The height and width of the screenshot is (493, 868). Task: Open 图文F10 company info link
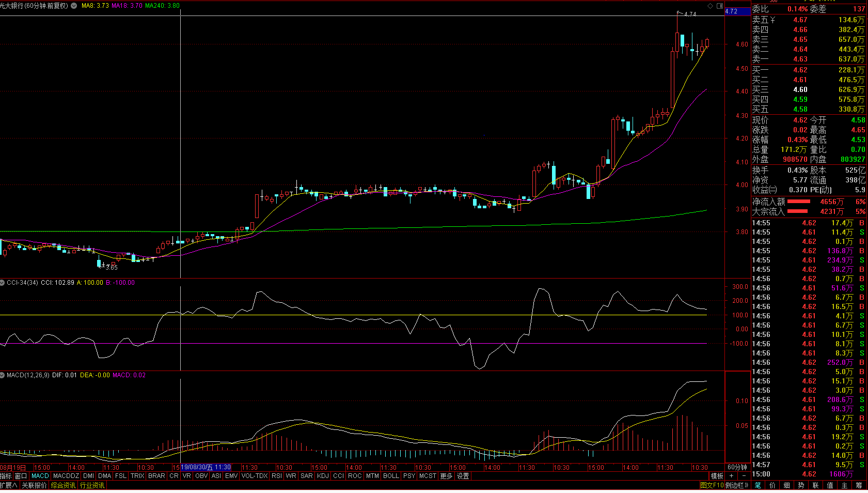click(712, 485)
